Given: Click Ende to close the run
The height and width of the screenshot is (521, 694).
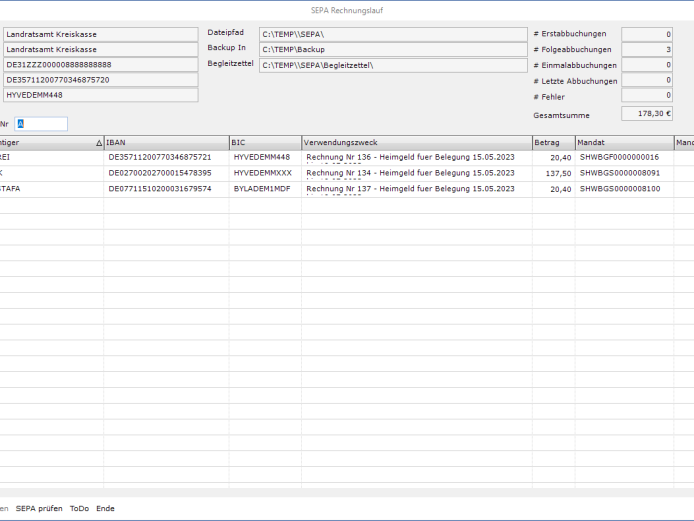Looking at the screenshot, I should pyautogui.click(x=105, y=508).
